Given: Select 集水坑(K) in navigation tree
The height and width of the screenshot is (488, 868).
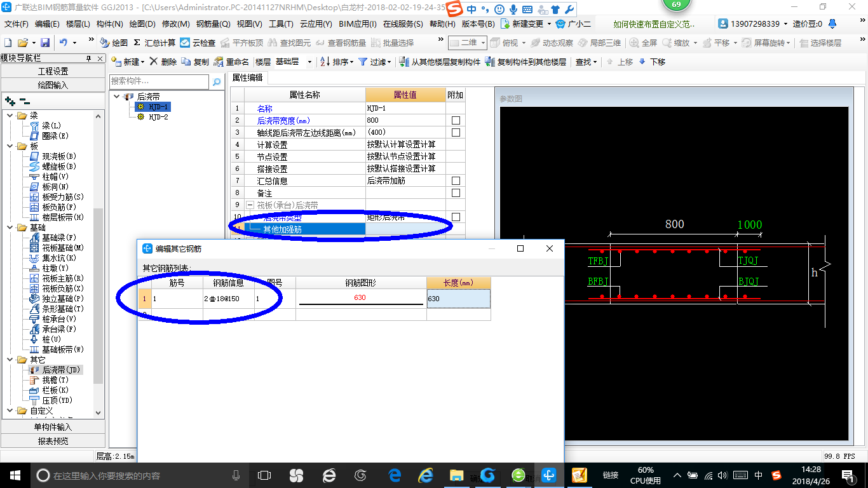Looking at the screenshot, I should pos(59,258).
